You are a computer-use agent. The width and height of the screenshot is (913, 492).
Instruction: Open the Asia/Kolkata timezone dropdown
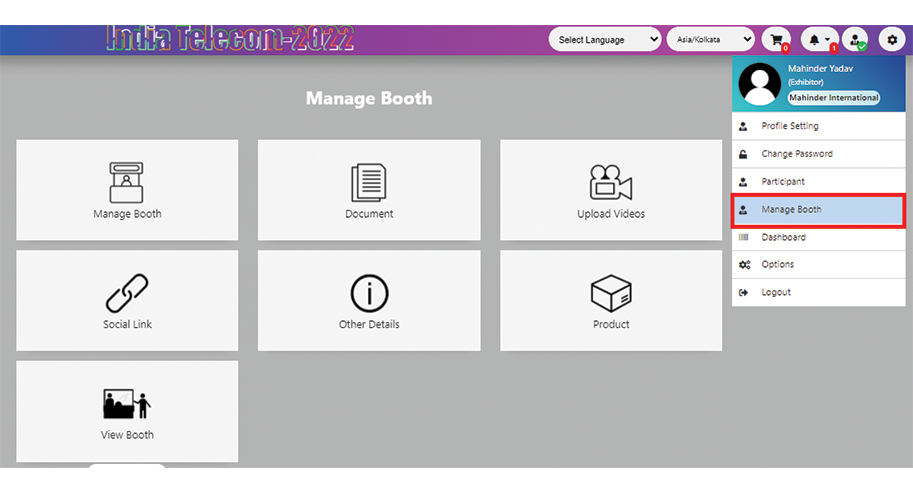pyautogui.click(x=710, y=39)
